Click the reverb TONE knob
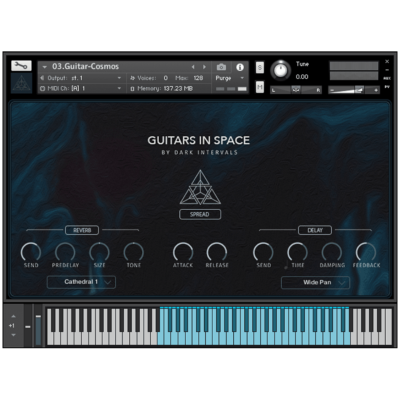 134,252
